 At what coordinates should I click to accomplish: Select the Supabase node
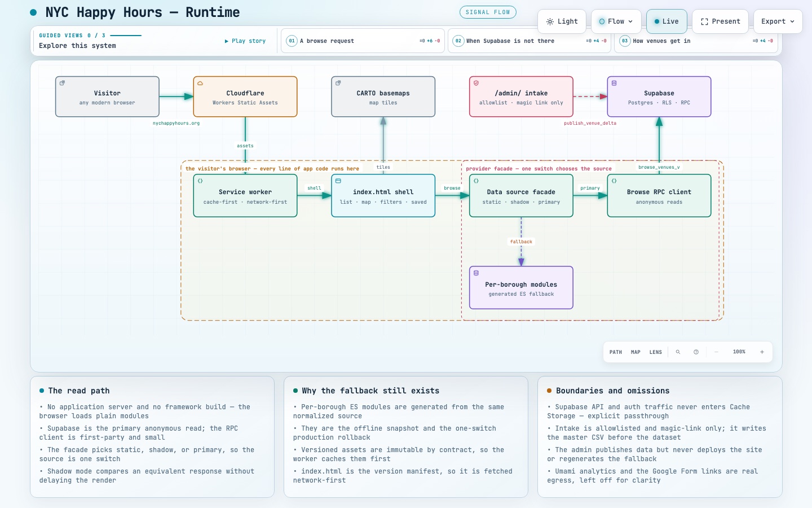(x=659, y=97)
